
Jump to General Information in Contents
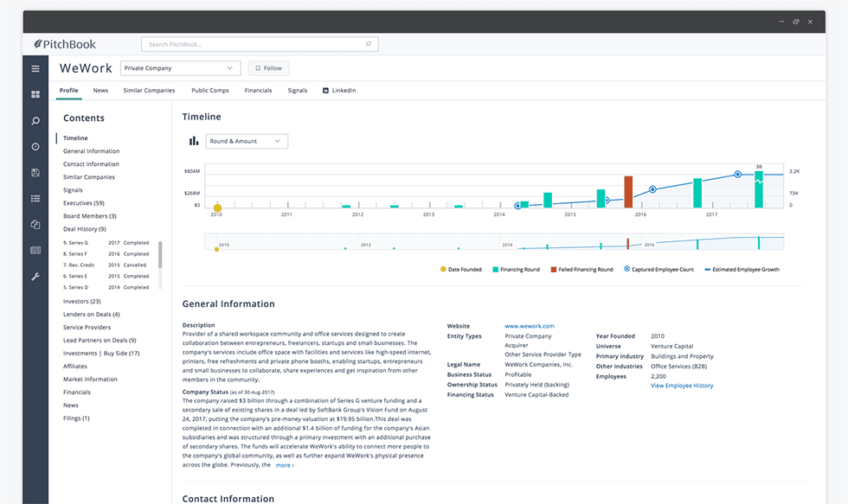pyautogui.click(x=92, y=151)
